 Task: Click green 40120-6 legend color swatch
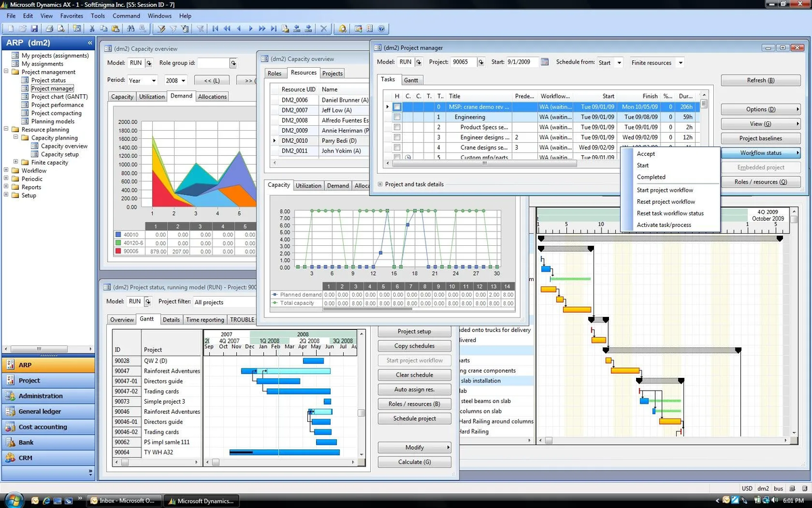coord(118,243)
